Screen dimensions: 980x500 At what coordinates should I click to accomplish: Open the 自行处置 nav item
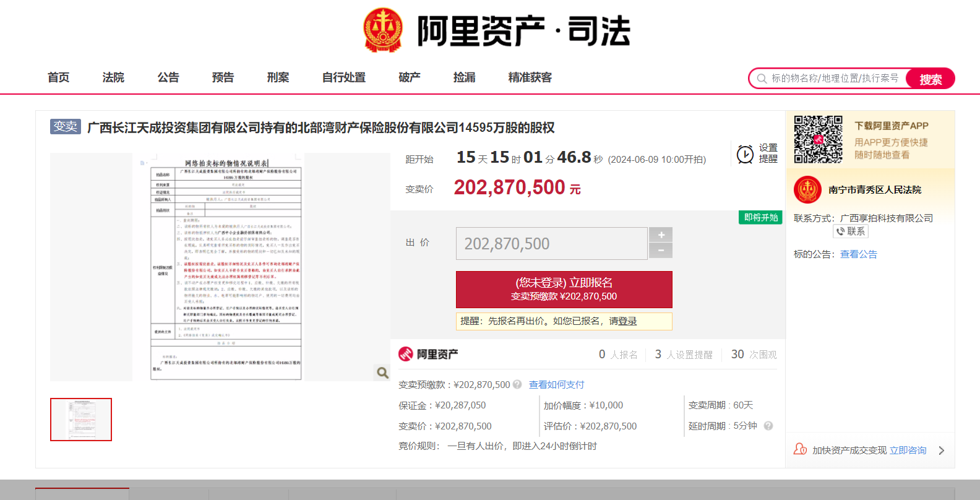coord(344,77)
